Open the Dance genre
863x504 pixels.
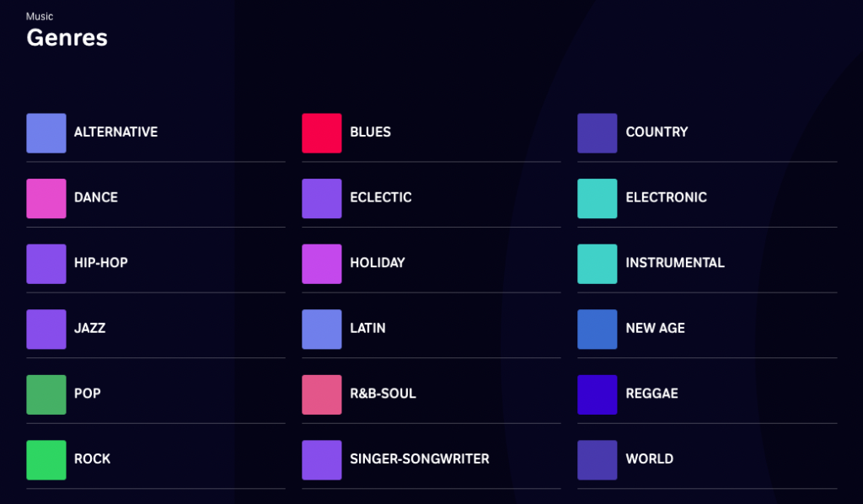[x=156, y=198]
